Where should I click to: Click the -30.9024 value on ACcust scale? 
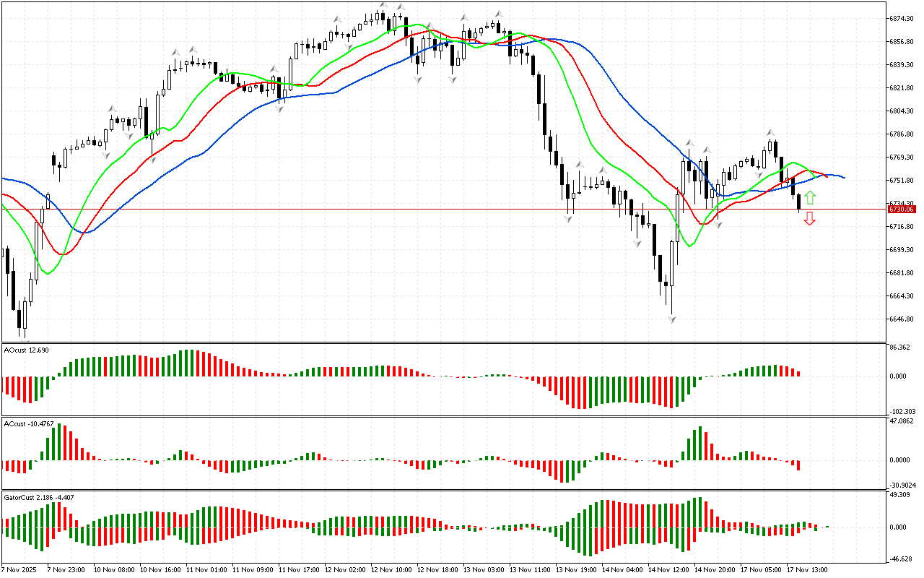point(902,485)
